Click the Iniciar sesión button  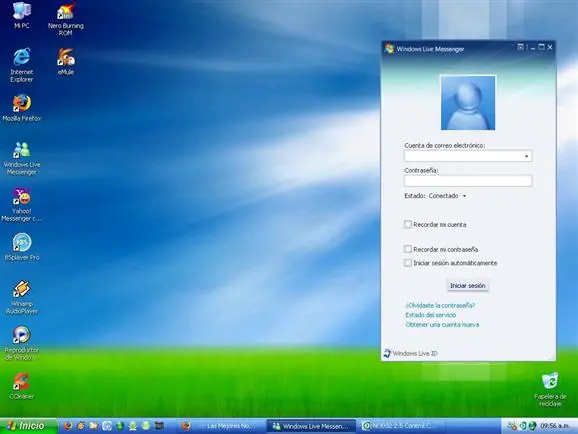click(468, 285)
